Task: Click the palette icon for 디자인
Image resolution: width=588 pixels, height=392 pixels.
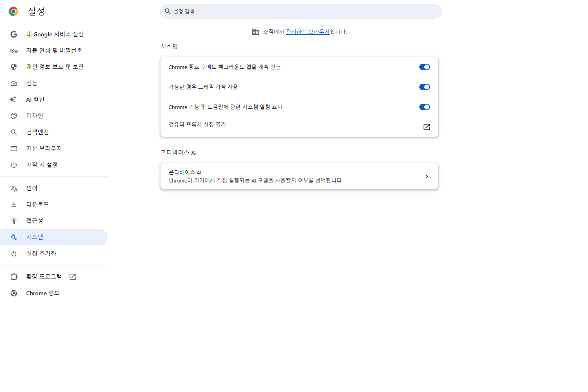Action: click(14, 116)
